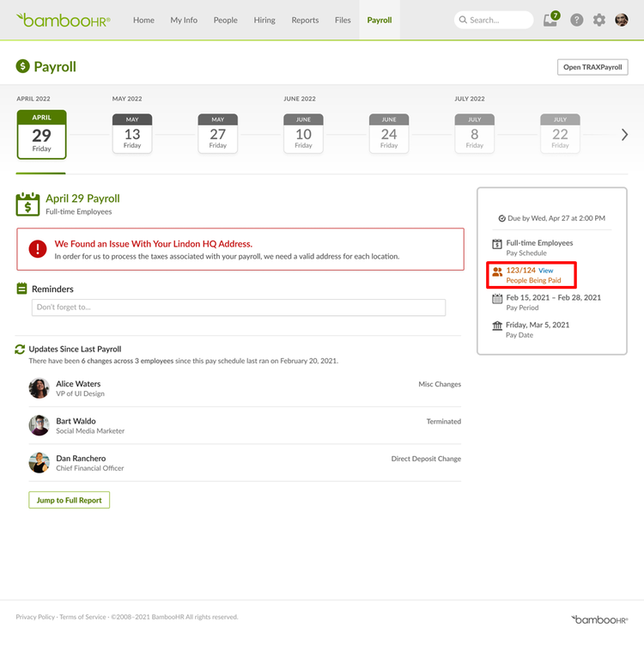Click Alice Waters' profile photo

39,388
